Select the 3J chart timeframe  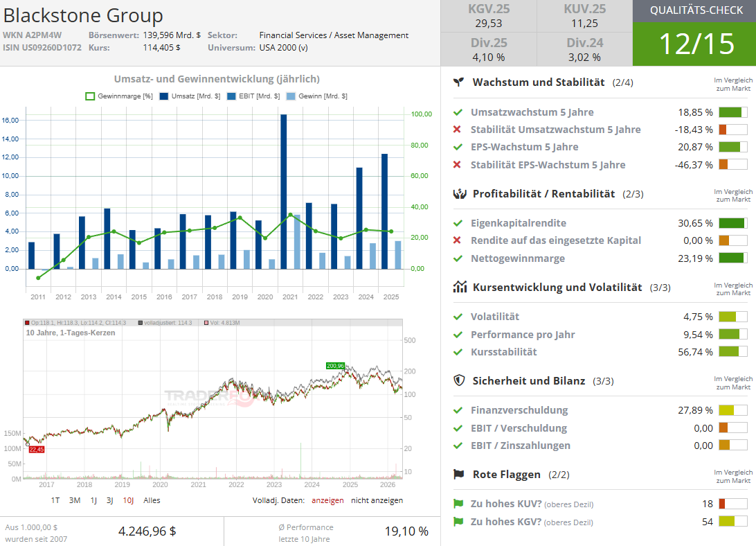point(110,501)
